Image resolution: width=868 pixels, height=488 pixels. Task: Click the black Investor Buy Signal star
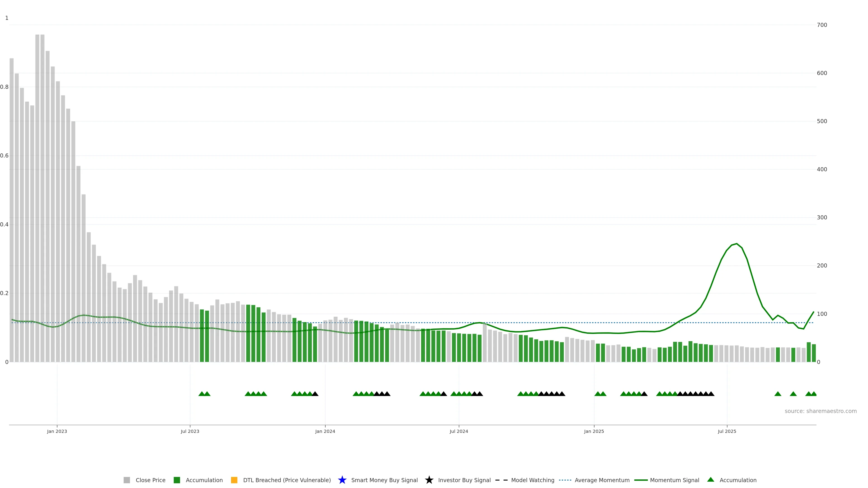429,480
